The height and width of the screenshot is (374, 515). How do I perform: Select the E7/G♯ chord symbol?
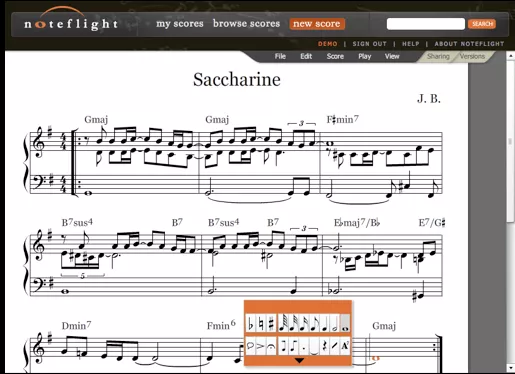coord(432,223)
